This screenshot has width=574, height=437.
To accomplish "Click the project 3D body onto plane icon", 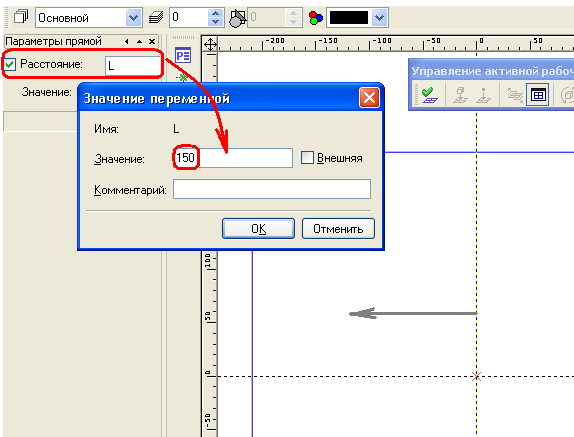I will pyautogui.click(x=460, y=95).
